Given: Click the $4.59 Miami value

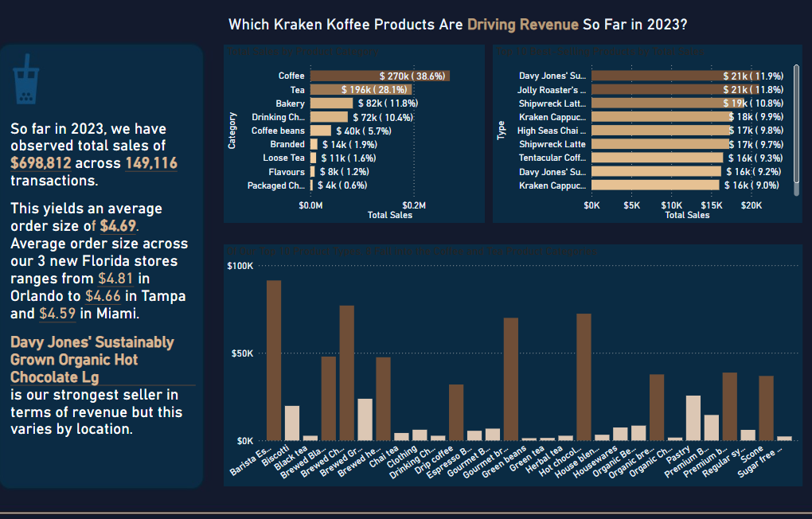Looking at the screenshot, I should pos(60,313).
